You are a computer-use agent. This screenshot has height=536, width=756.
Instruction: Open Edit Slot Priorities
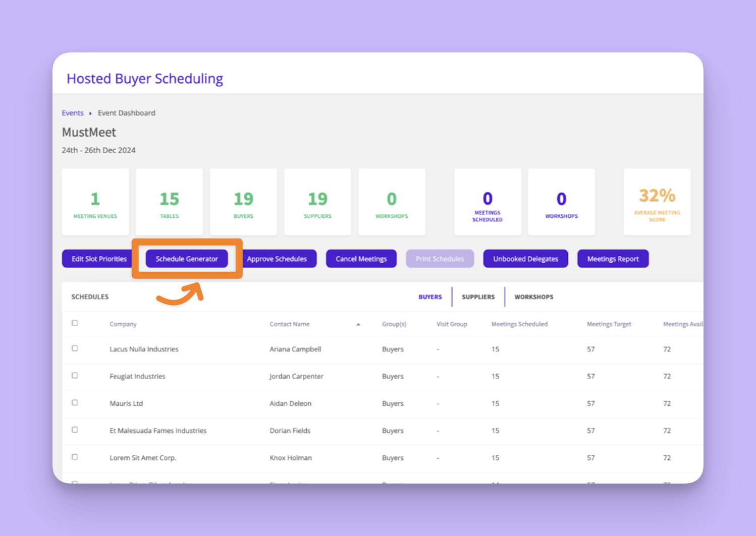click(98, 259)
